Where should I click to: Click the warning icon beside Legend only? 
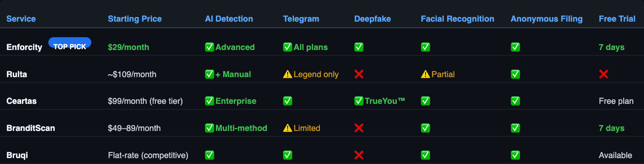click(288, 74)
